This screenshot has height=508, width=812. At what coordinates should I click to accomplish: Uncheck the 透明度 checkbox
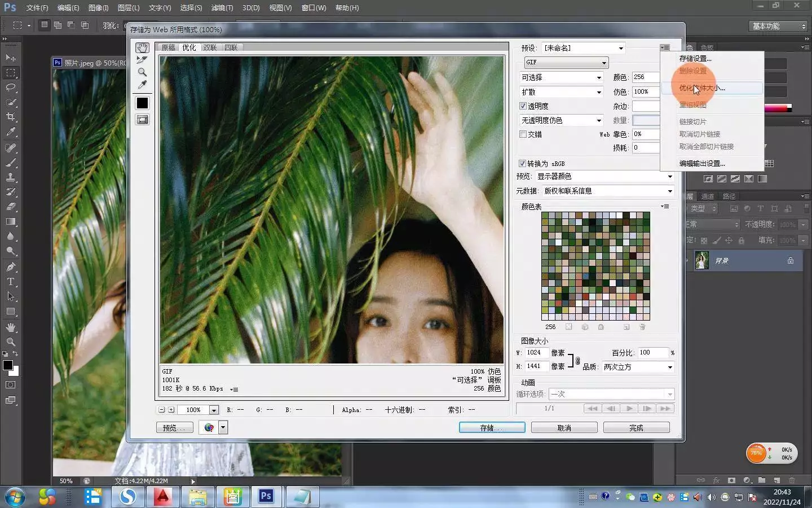(x=523, y=106)
